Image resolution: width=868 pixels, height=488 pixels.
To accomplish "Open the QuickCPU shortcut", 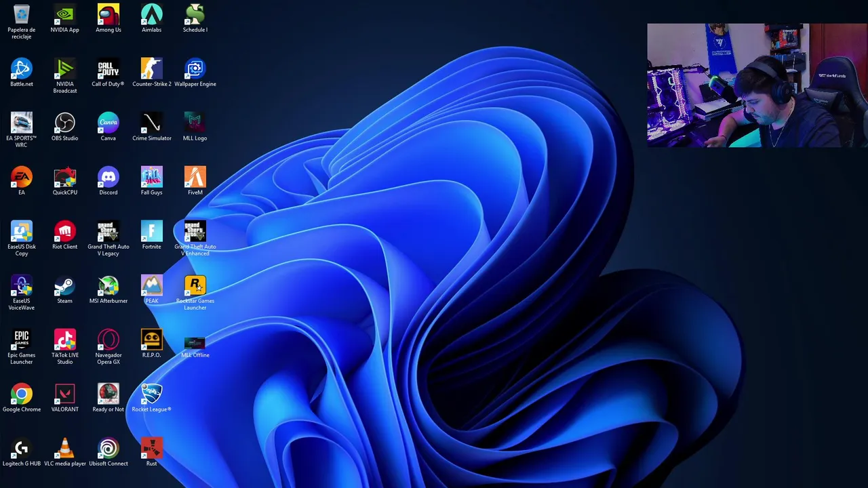I will pos(64,177).
